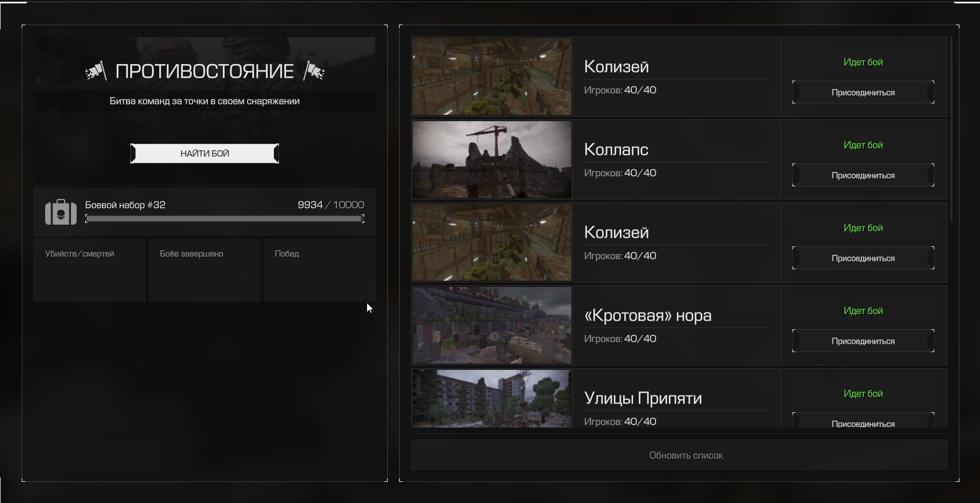The height and width of the screenshot is (503, 980).
Task: Click Идет бой status in «Кротовая» нора row
Action: point(863,310)
